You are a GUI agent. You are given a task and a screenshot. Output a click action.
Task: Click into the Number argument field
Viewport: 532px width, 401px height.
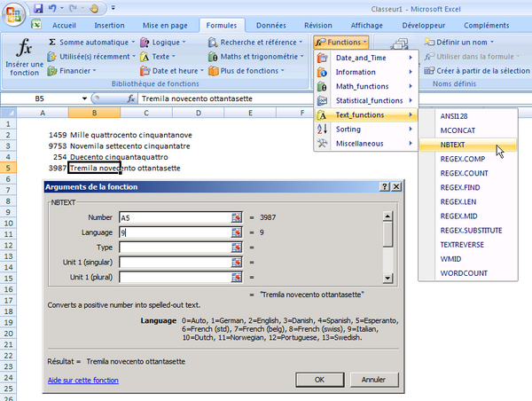(x=175, y=217)
